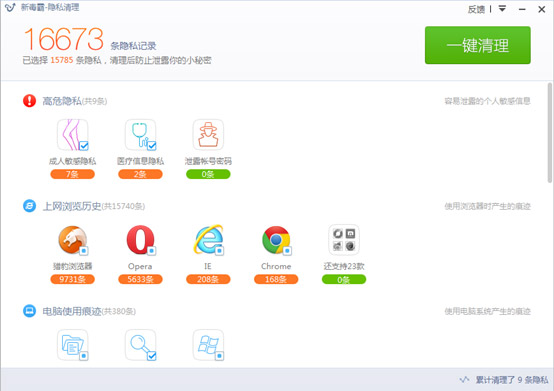Click the cumulative cleaned privacy status text
554x391 pixels.
coord(512,380)
